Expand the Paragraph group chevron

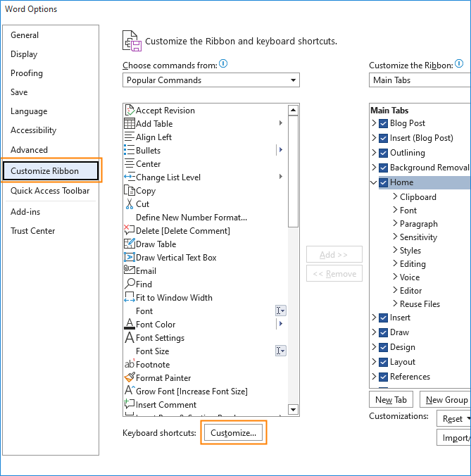pyautogui.click(x=395, y=223)
